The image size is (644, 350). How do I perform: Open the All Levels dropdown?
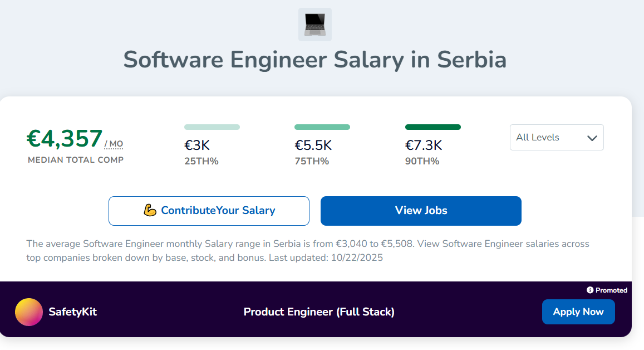556,138
